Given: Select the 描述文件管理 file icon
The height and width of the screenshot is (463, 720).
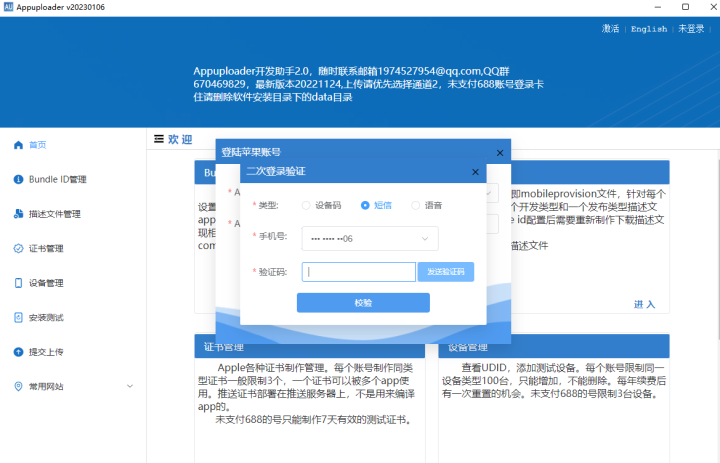Looking at the screenshot, I should (x=18, y=214).
